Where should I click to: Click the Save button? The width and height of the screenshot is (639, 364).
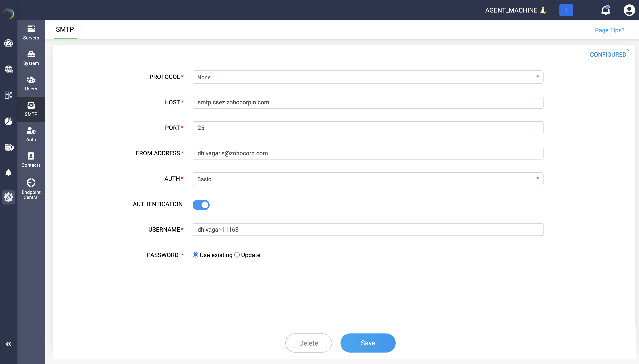click(368, 343)
